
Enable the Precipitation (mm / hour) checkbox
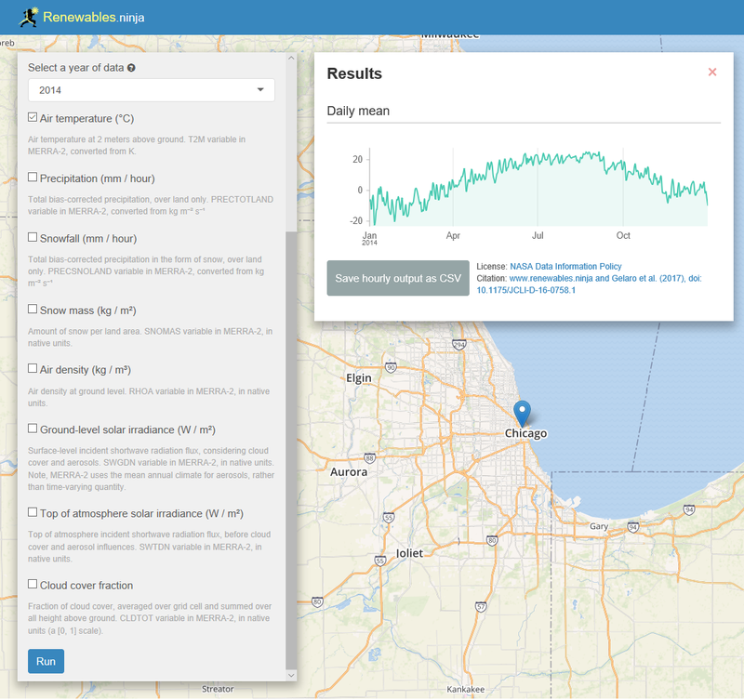[x=33, y=178]
